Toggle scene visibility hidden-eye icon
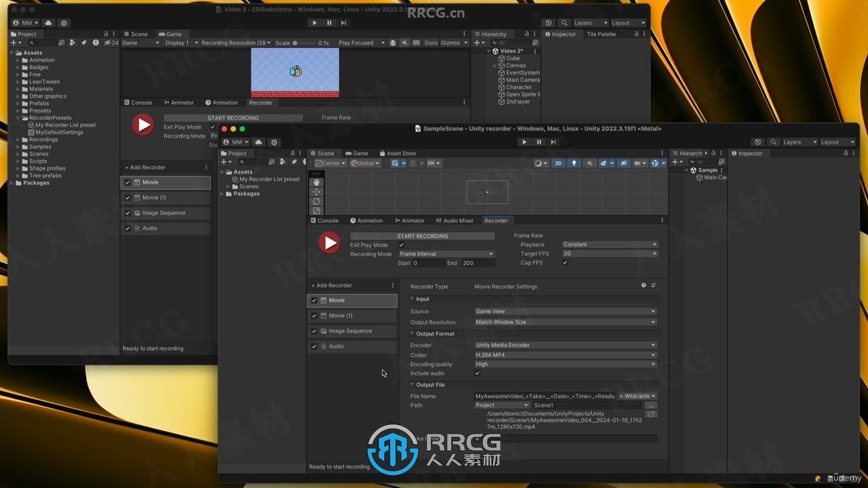The height and width of the screenshot is (488, 868). pyautogui.click(x=624, y=163)
